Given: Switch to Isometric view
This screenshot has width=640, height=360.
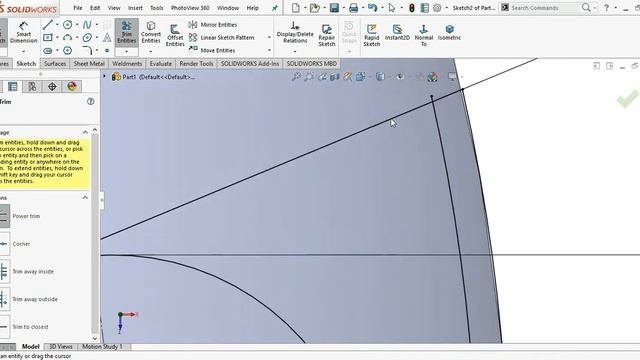Looking at the screenshot, I should click(x=449, y=32).
